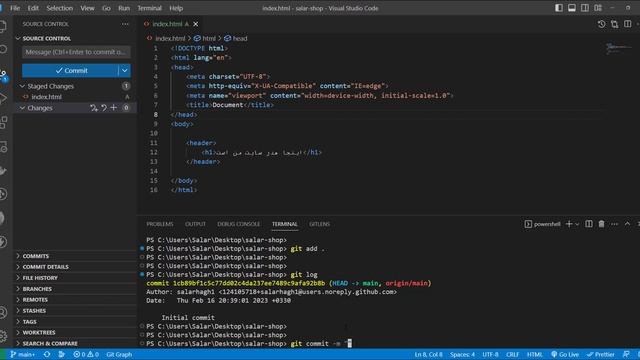Change line ending via CRLF status item
The image size is (640, 360).
512,354
